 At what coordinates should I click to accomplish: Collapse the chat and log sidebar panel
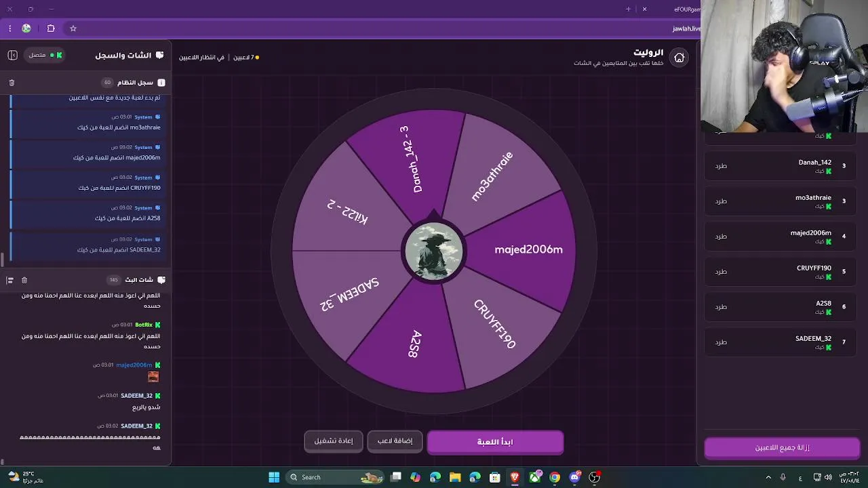[12, 55]
